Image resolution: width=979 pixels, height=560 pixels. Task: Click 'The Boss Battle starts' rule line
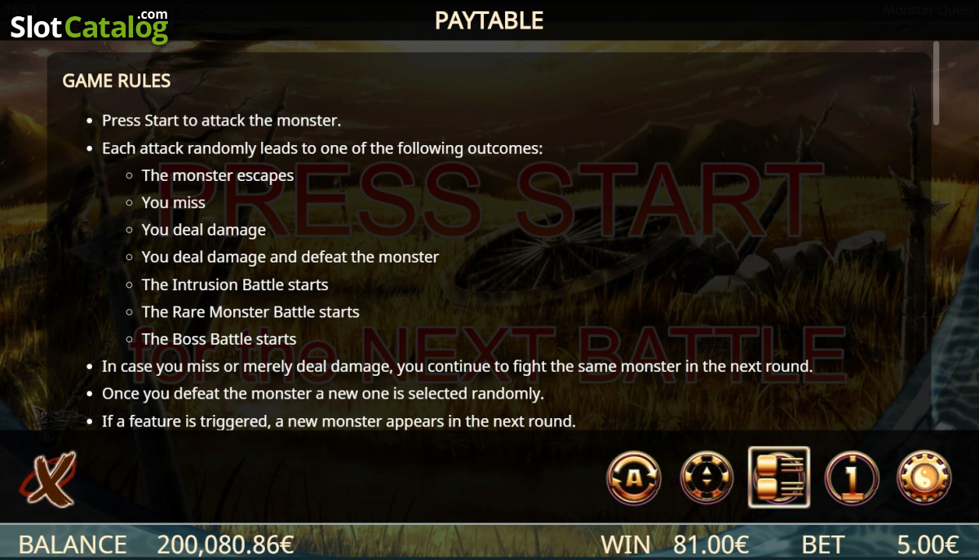click(x=219, y=339)
